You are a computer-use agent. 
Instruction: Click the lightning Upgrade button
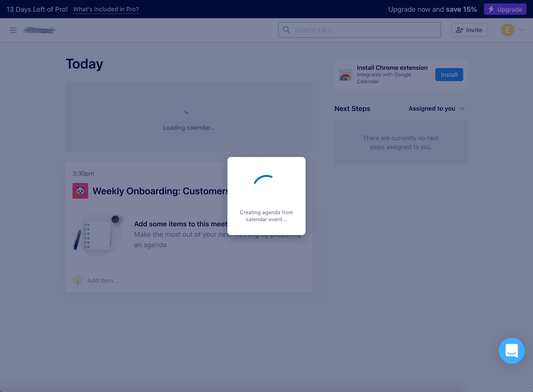505,9
